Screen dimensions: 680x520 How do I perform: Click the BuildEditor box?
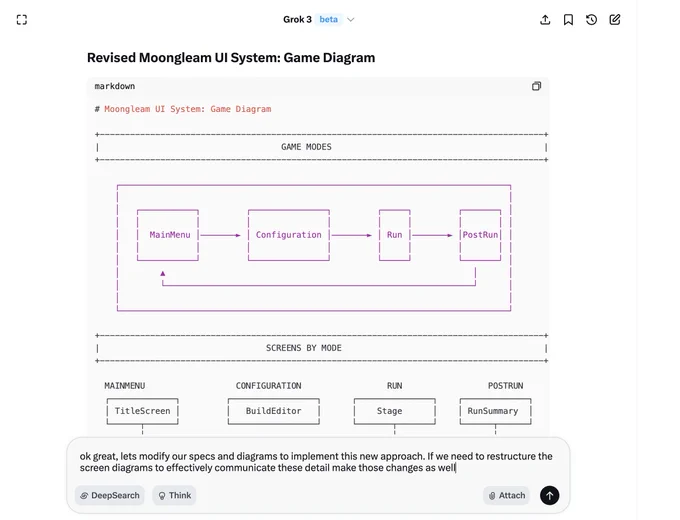pos(274,411)
